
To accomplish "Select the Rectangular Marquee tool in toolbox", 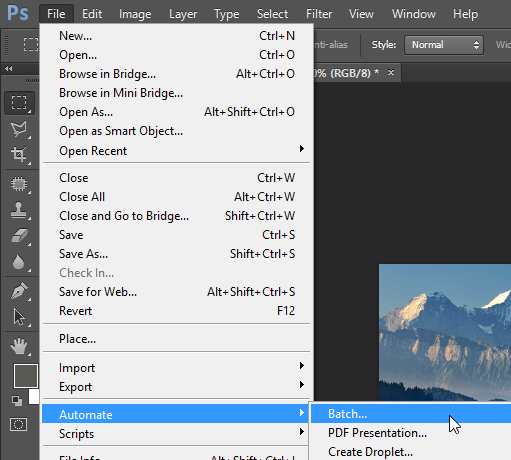I will point(19,103).
